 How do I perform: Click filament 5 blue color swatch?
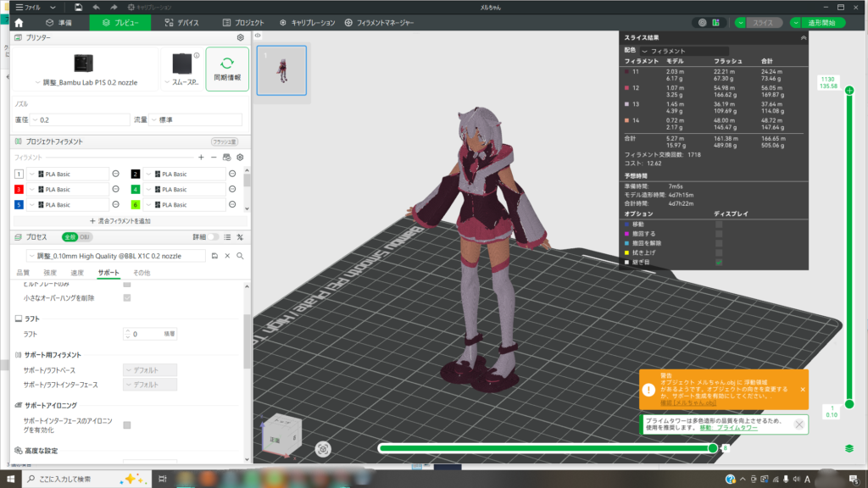19,205
